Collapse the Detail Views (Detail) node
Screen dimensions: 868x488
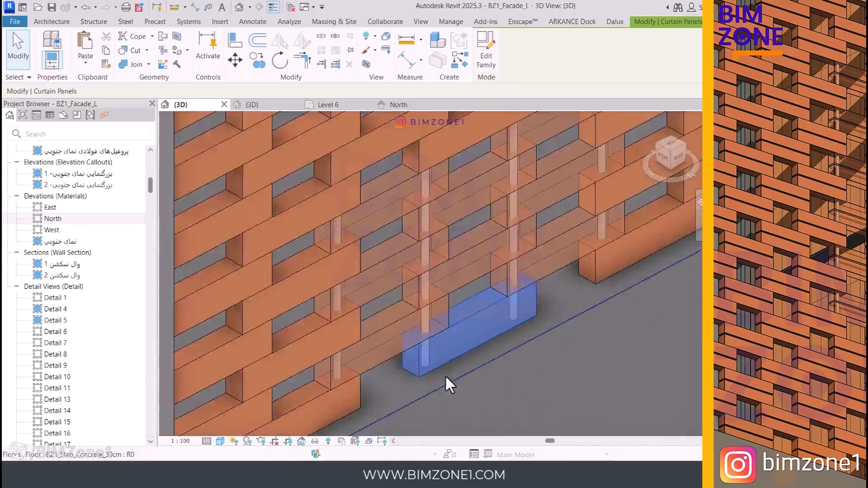tap(17, 286)
